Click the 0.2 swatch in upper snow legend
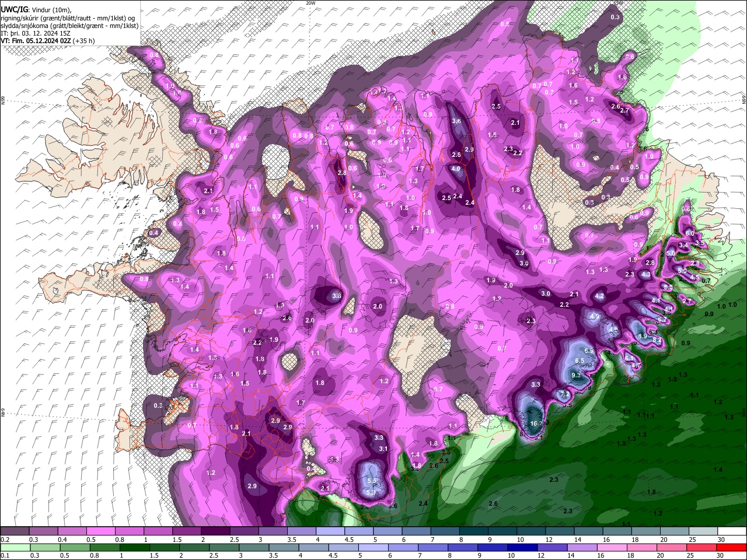Screen dimensions: 747x560 tap(15, 531)
